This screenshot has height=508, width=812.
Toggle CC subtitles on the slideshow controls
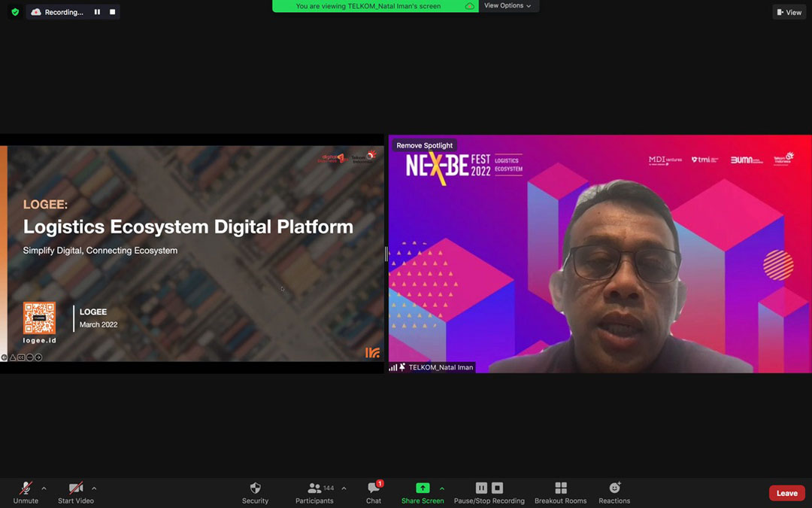click(x=21, y=357)
